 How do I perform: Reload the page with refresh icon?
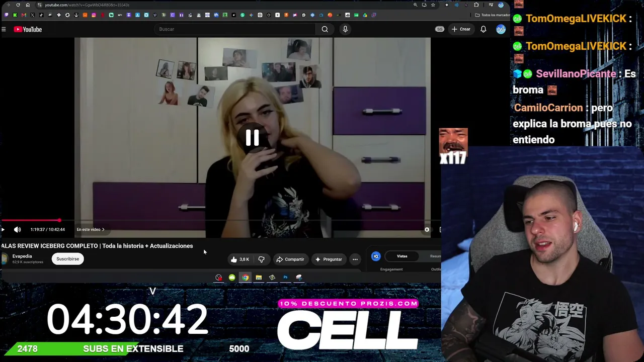(x=18, y=5)
